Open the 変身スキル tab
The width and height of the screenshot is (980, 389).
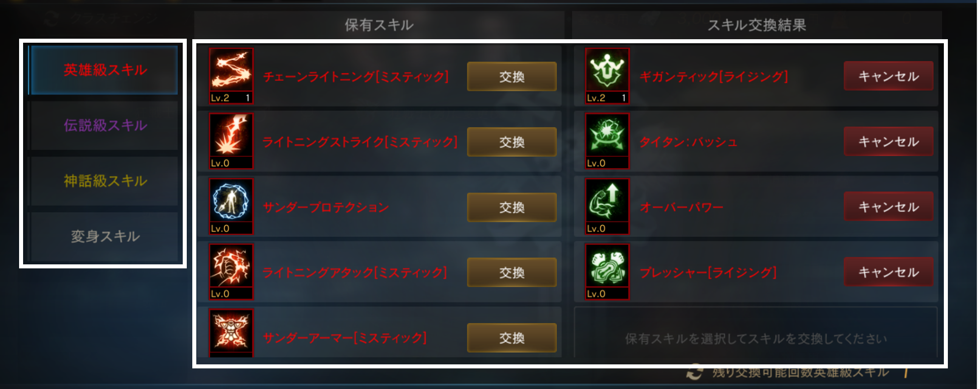tap(103, 236)
